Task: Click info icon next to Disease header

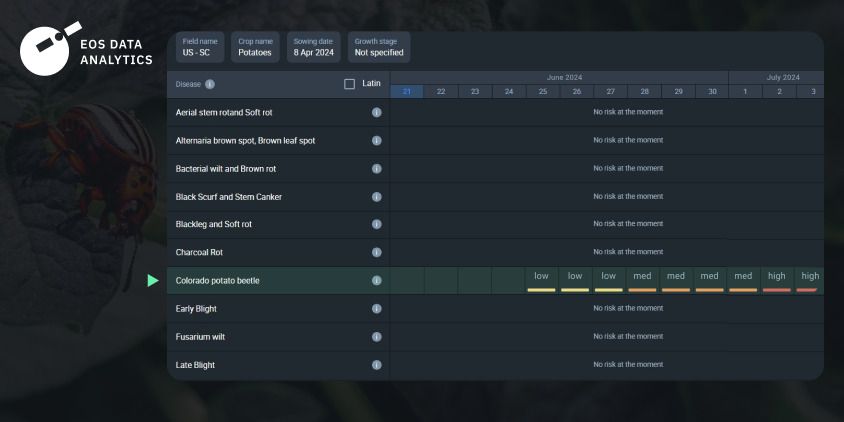Action: coord(210,84)
